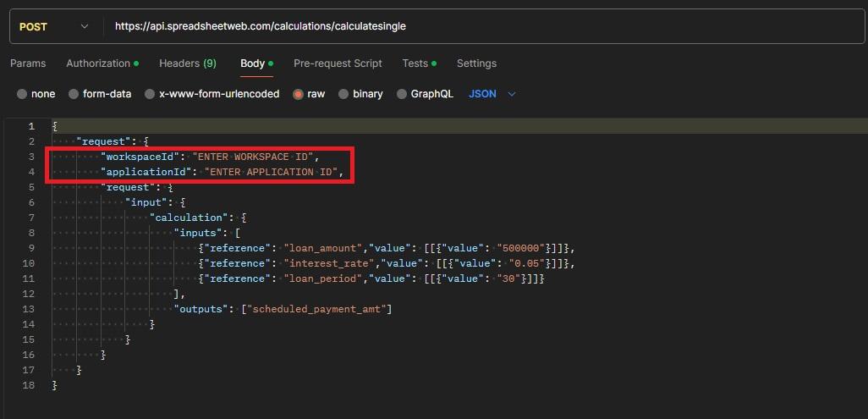Click the request URL field
868x419 pixels.
coord(481,26)
